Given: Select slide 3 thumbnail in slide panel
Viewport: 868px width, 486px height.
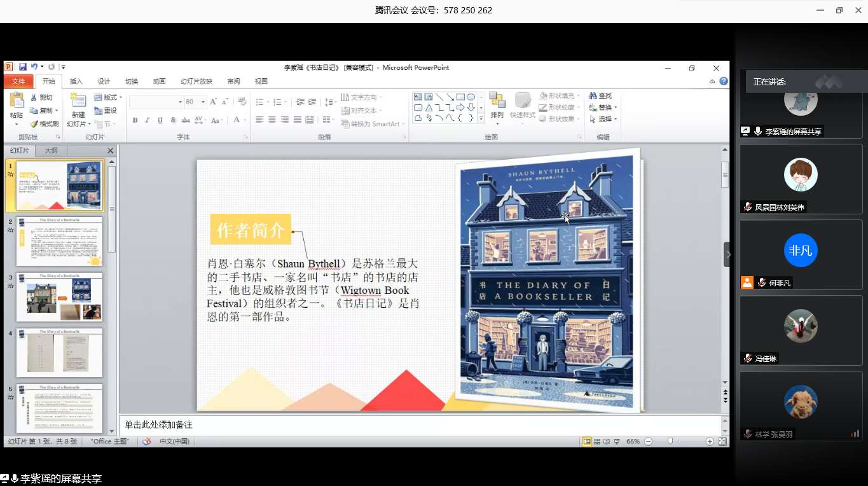Looking at the screenshot, I should 59,297.
